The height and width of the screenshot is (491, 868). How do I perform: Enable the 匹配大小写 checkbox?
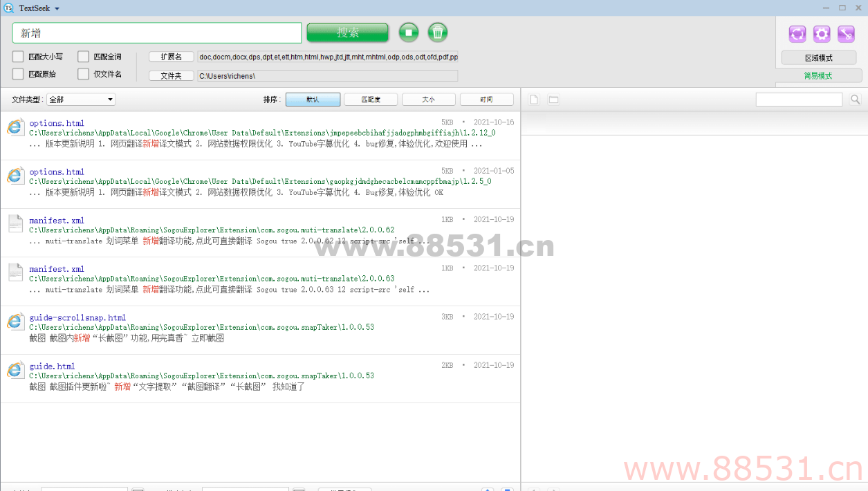[x=18, y=57]
